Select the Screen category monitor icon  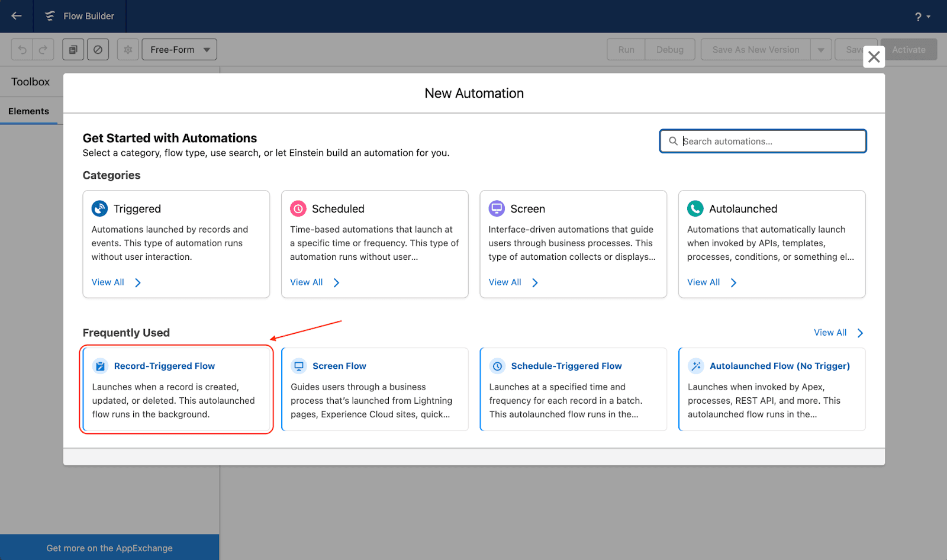497,209
